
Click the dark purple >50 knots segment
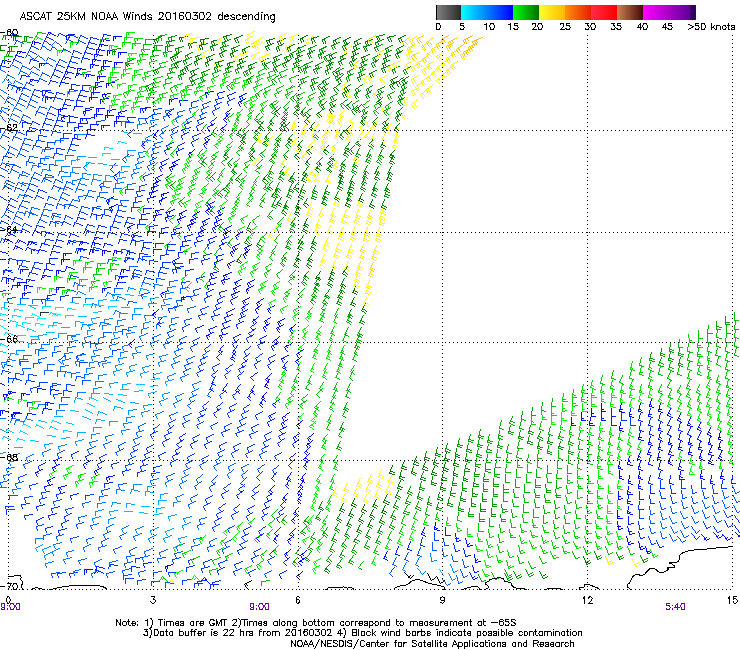[693, 12]
